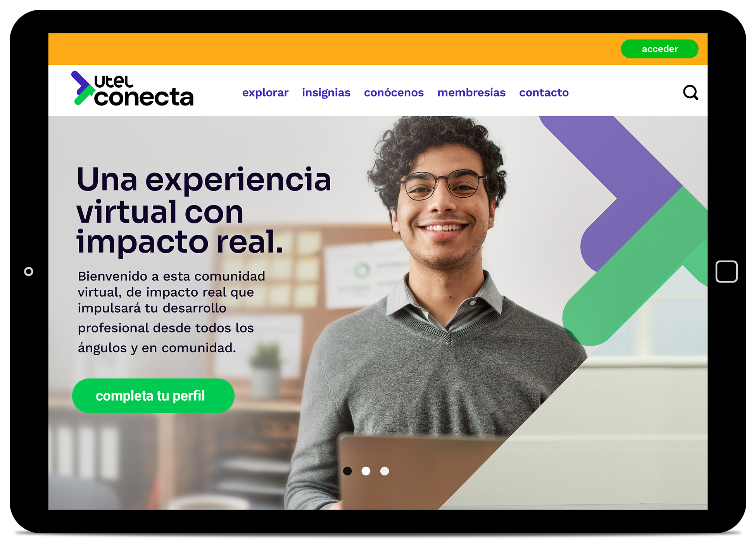Tap the tablet front camera dot
This screenshot has width=756, height=543.
29,271
